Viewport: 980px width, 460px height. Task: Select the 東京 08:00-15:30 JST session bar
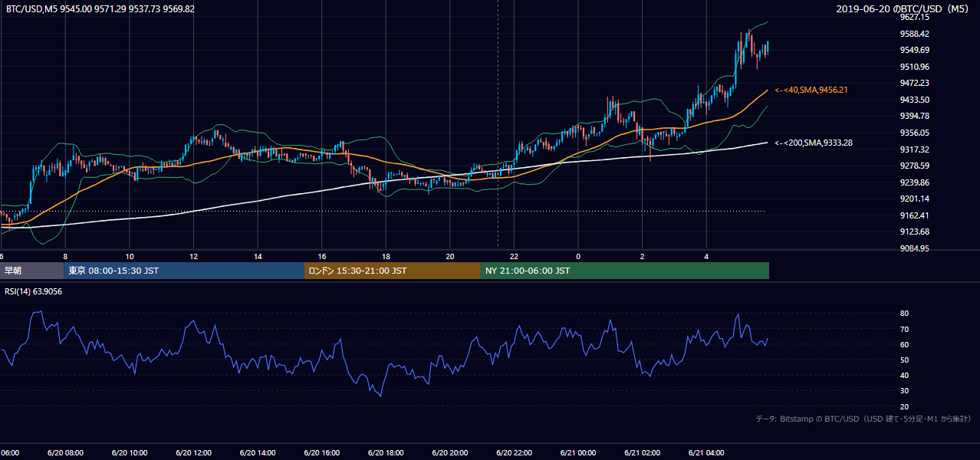[184, 271]
